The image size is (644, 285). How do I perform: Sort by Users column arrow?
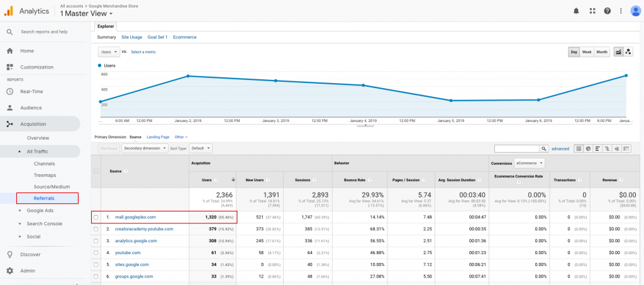(x=233, y=179)
